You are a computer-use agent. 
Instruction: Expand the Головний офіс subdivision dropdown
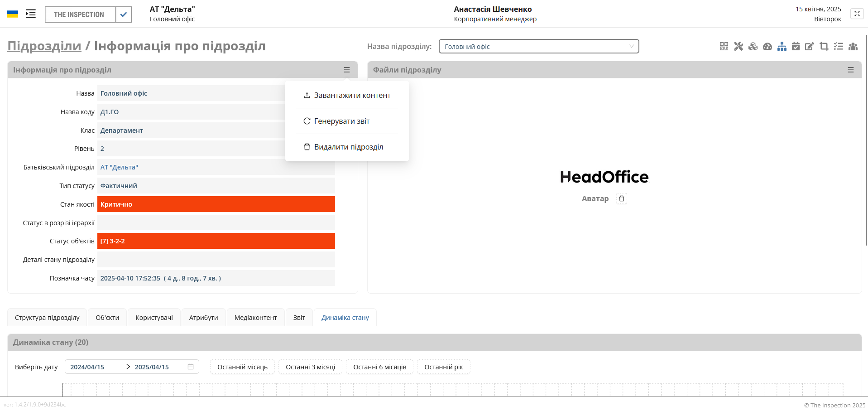pyautogui.click(x=539, y=46)
